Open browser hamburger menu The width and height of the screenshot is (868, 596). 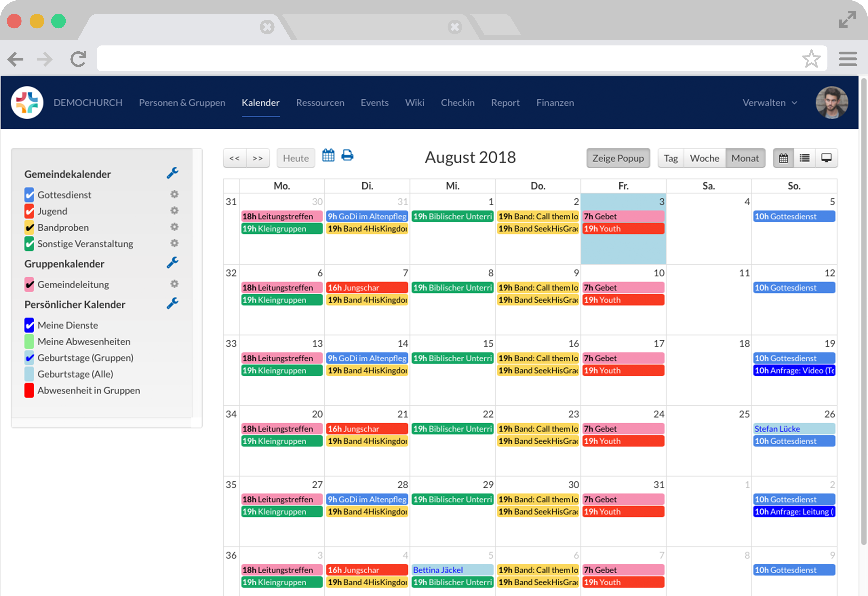848,59
